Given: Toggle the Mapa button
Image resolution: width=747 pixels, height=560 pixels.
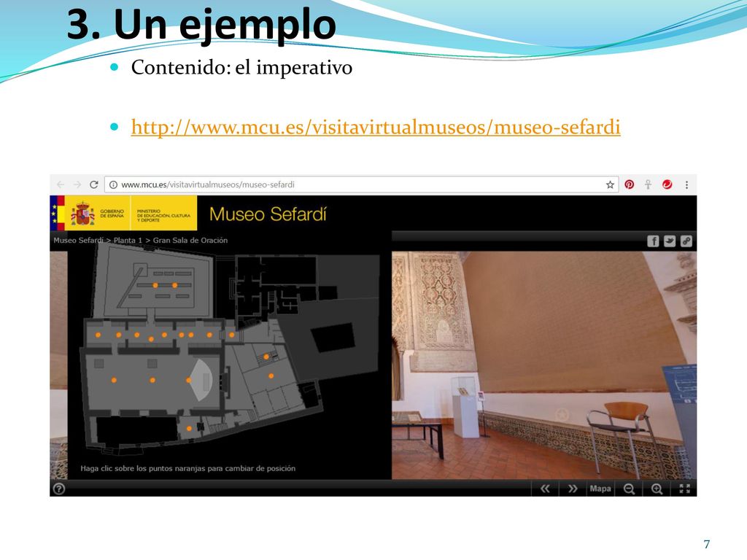Looking at the screenshot, I should pyautogui.click(x=600, y=489).
